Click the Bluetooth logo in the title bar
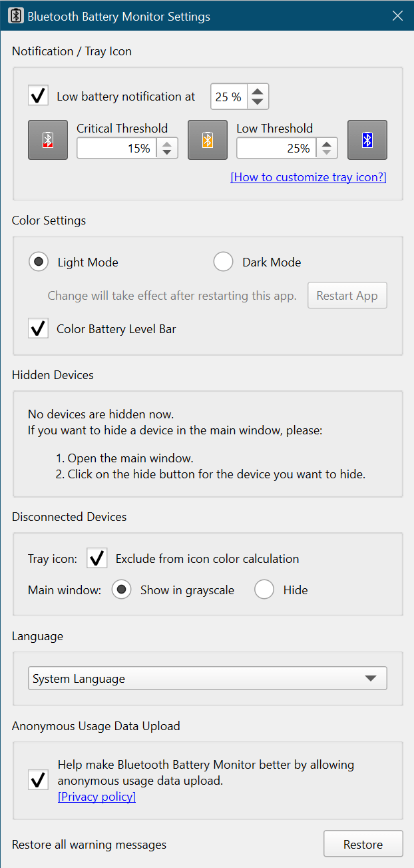The width and height of the screenshot is (414, 868). (x=15, y=15)
